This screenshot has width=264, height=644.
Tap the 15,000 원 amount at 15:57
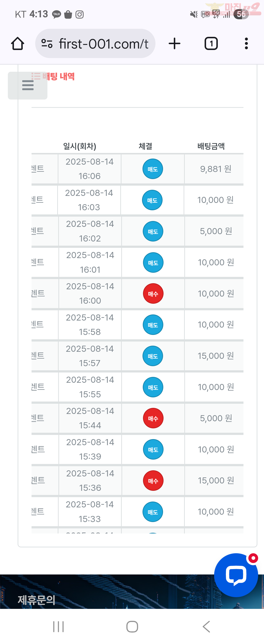pyautogui.click(x=216, y=356)
